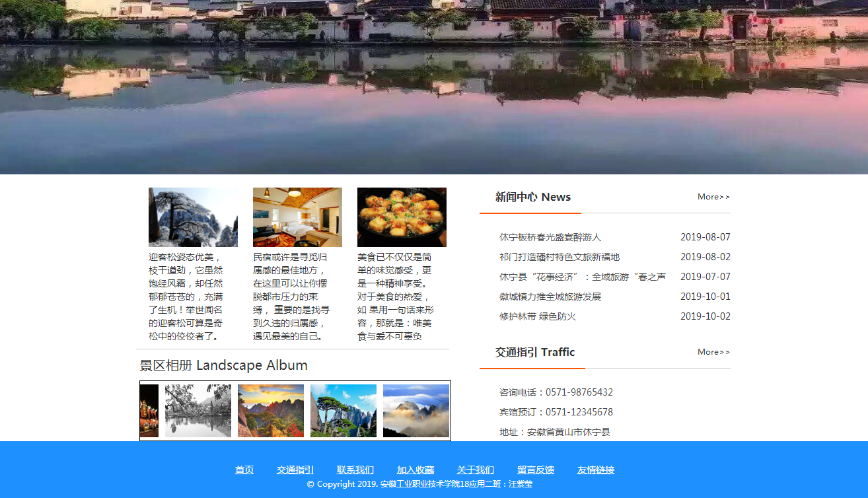Image resolution: width=868 pixels, height=498 pixels.
Task: Click 加入收藏 footer link
Action: click(416, 470)
